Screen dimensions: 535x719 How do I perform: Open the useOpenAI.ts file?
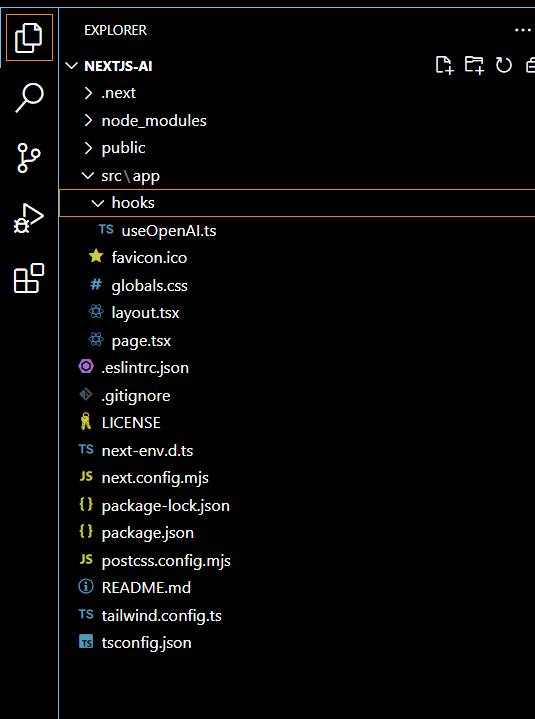click(x=169, y=231)
